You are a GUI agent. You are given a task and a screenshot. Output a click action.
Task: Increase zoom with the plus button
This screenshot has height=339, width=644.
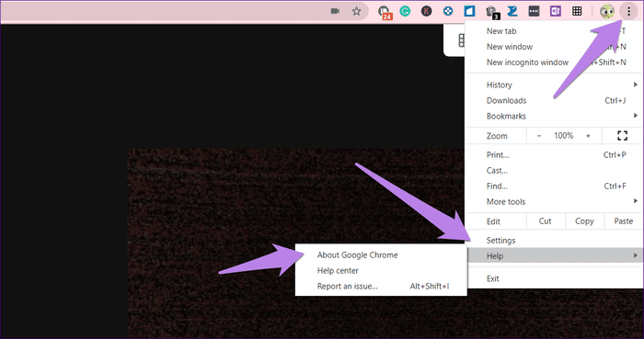tap(588, 136)
